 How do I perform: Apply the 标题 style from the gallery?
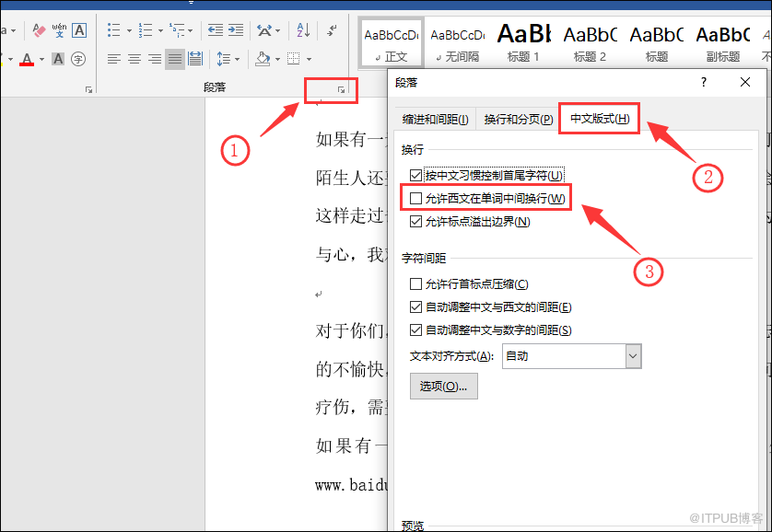pos(656,43)
